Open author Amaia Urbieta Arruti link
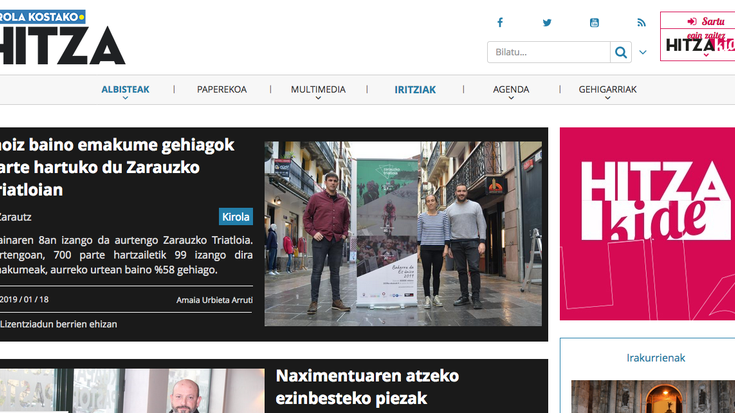Image resolution: width=735 pixels, height=413 pixels. tap(214, 300)
